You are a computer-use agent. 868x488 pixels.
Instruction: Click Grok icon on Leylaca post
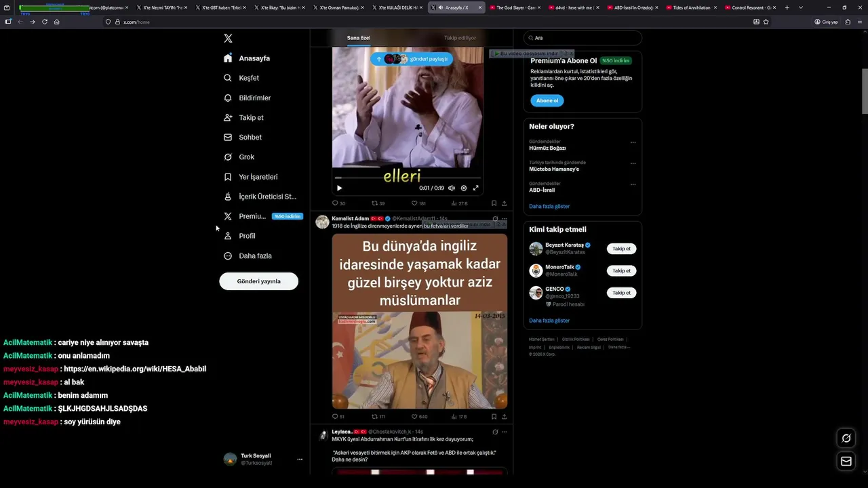pyautogui.click(x=495, y=432)
